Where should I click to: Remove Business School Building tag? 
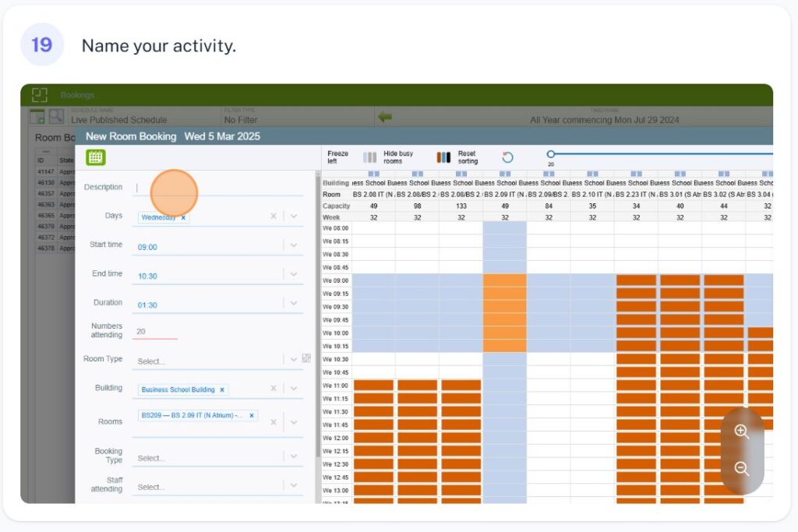click(x=222, y=389)
